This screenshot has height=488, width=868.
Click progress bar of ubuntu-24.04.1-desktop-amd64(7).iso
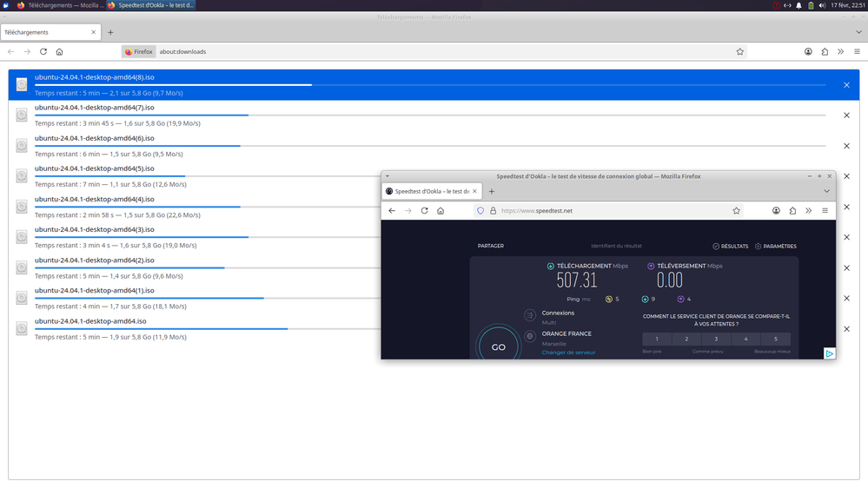(430, 115)
